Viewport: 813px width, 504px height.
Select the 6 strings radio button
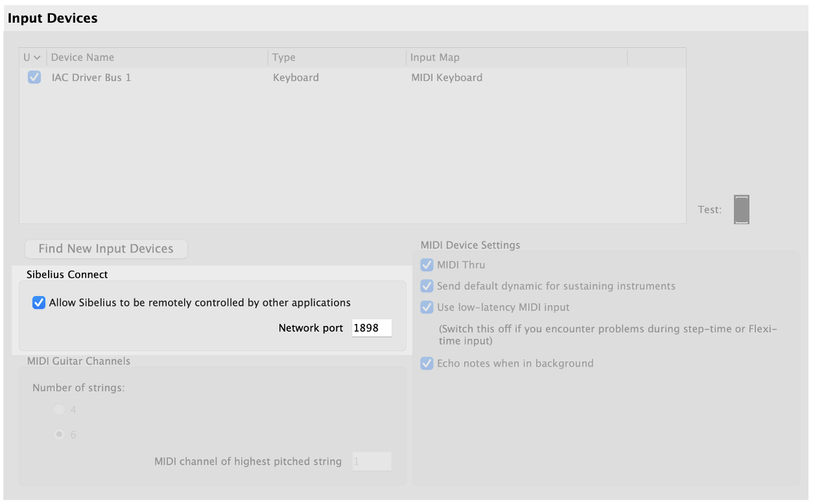click(60, 435)
